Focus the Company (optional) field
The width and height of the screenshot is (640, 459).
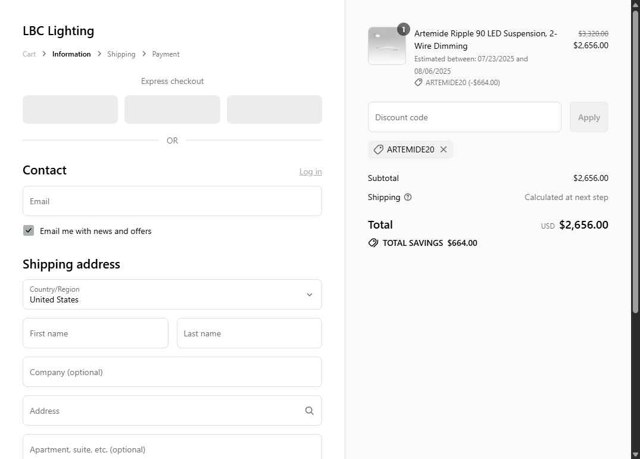[x=172, y=372]
